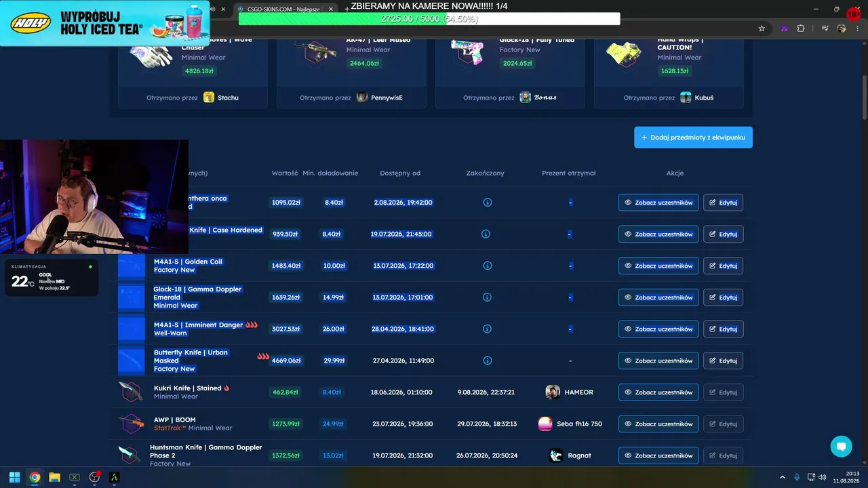Click the Dostępny od column header
The image size is (868, 488).
click(400, 173)
